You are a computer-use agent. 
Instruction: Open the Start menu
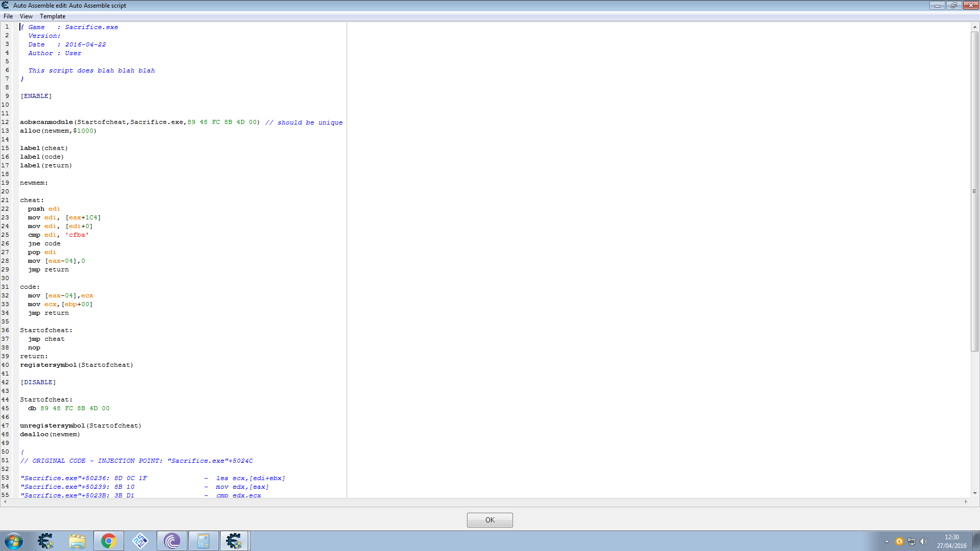coord(13,540)
